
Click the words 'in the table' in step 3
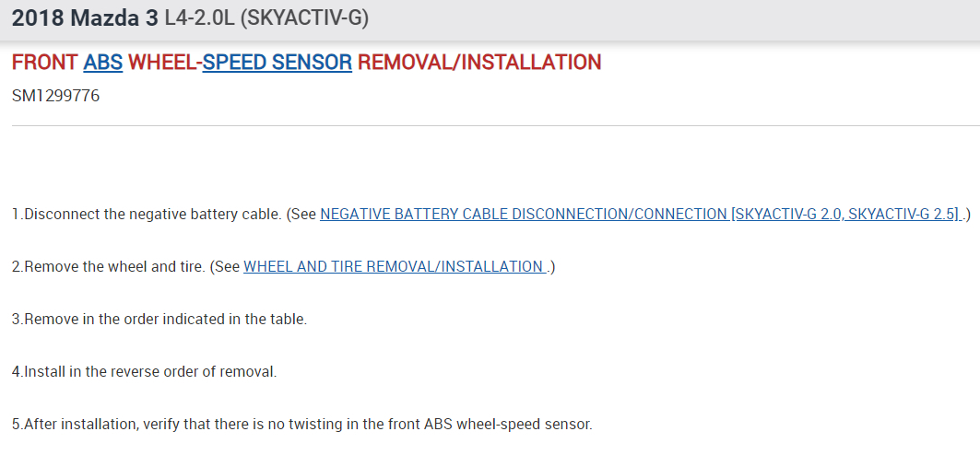[270, 320]
